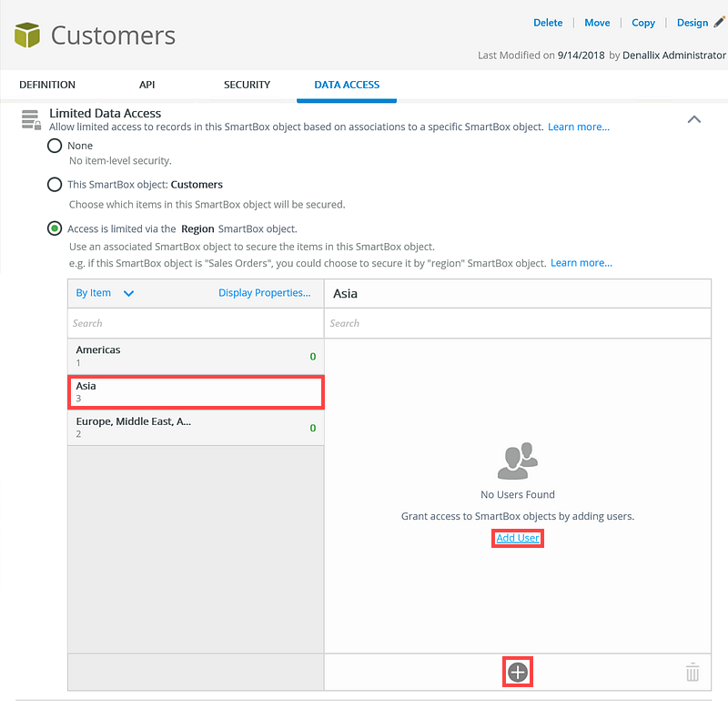Open Display Properties options

[x=264, y=293]
